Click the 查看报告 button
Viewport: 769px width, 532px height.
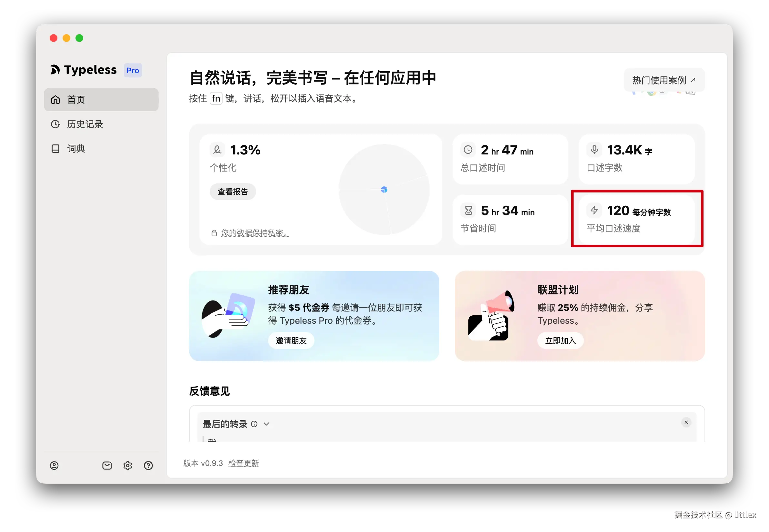coord(233,191)
